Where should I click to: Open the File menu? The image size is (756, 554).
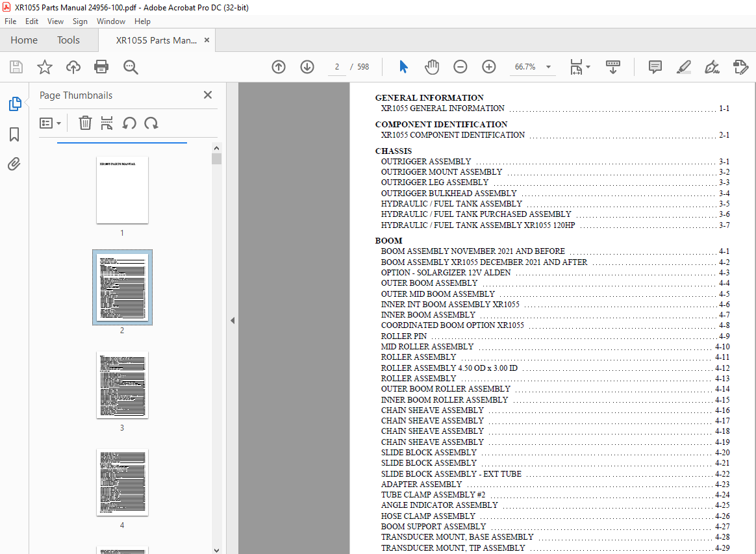[x=10, y=21]
